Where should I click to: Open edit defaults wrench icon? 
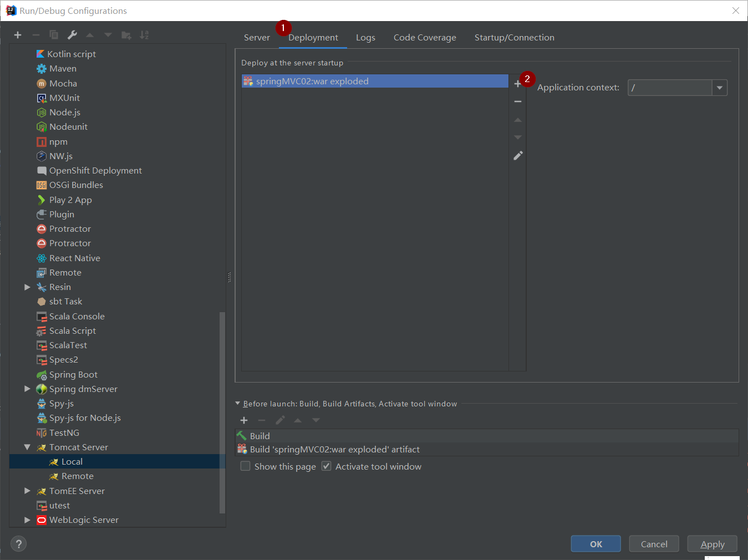click(x=72, y=35)
